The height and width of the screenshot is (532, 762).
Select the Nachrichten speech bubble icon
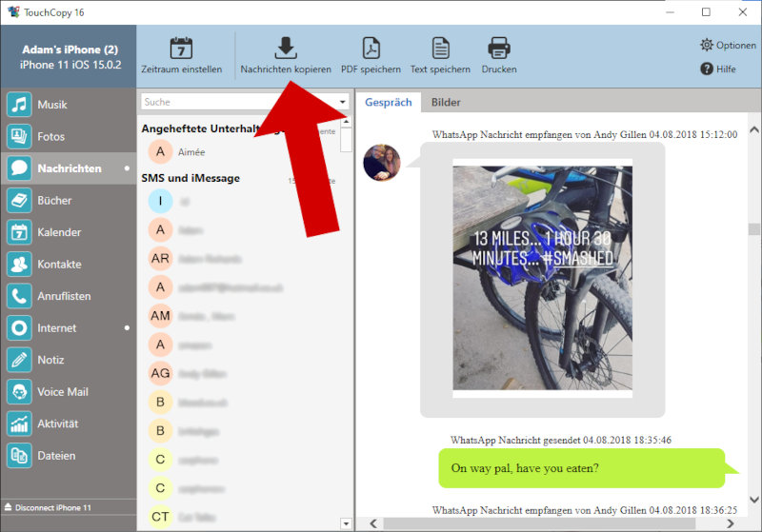pos(19,167)
